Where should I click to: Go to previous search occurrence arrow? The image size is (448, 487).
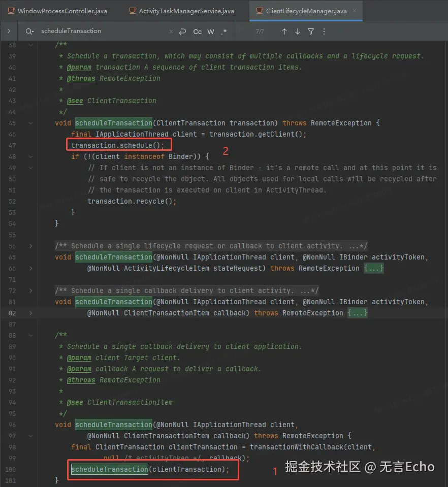284,31
